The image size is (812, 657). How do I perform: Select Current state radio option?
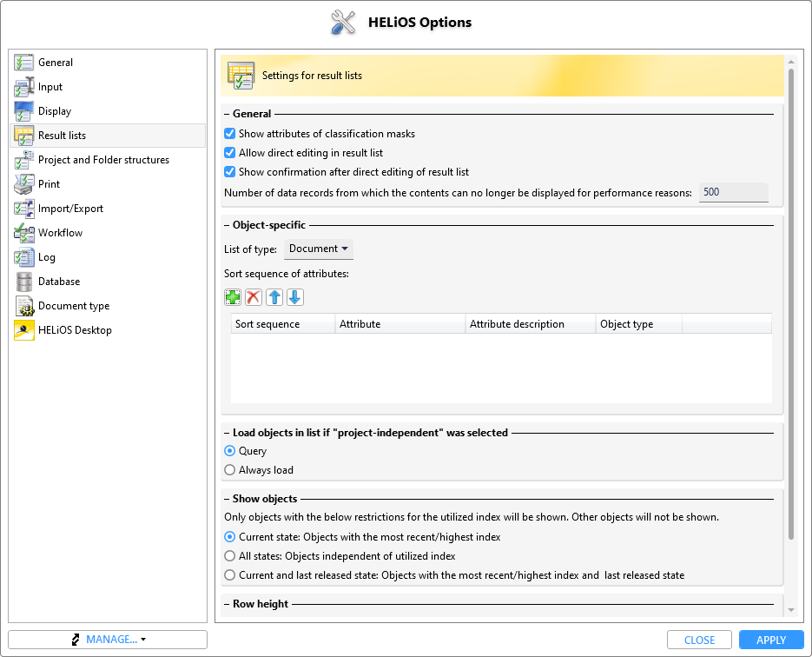pyautogui.click(x=230, y=537)
